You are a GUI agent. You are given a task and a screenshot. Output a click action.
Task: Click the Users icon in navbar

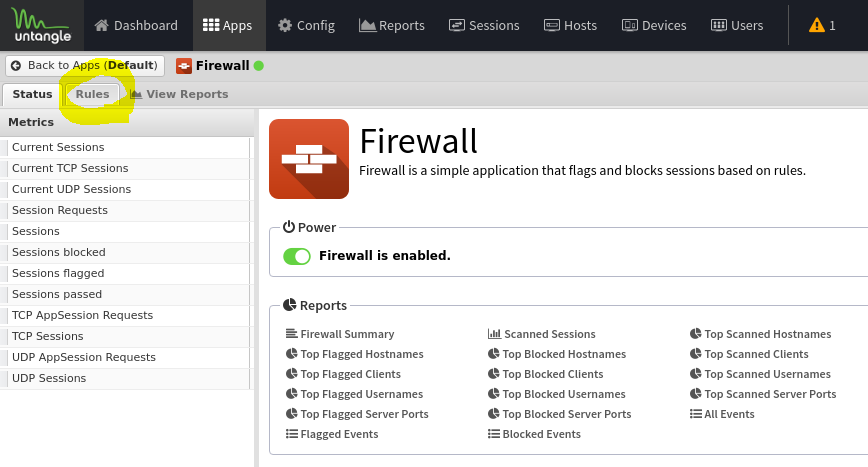(x=719, y=25)
